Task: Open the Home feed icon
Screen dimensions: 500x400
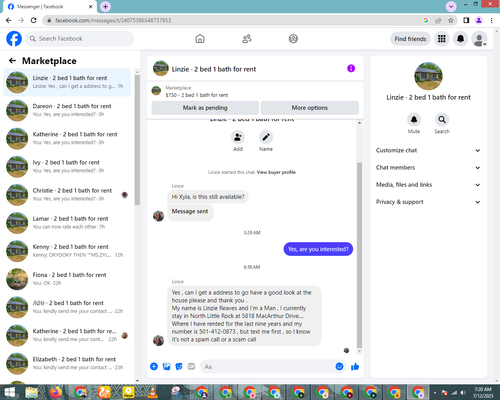Action: point(200,39)
